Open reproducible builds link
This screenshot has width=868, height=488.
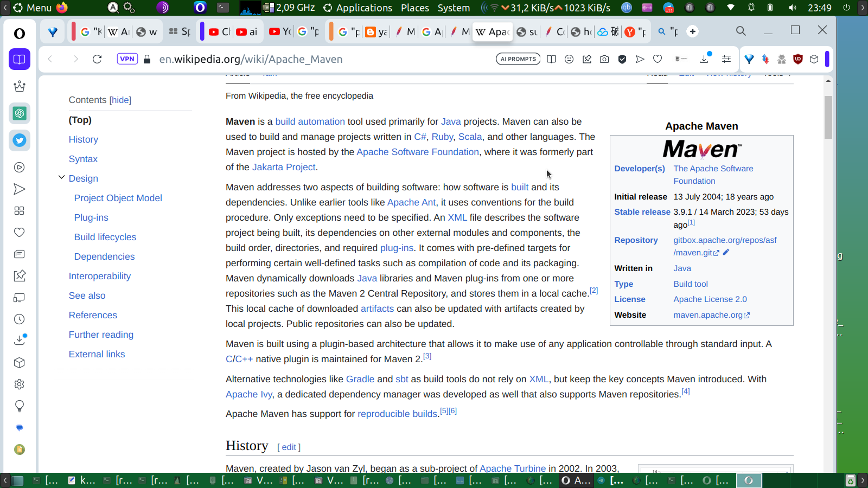pos(398,414)
